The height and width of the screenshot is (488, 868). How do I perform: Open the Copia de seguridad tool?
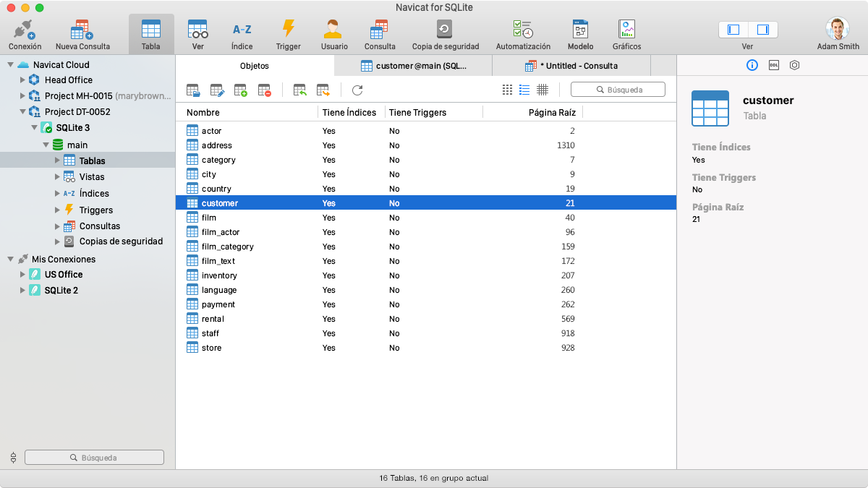[x=446, y=33]
